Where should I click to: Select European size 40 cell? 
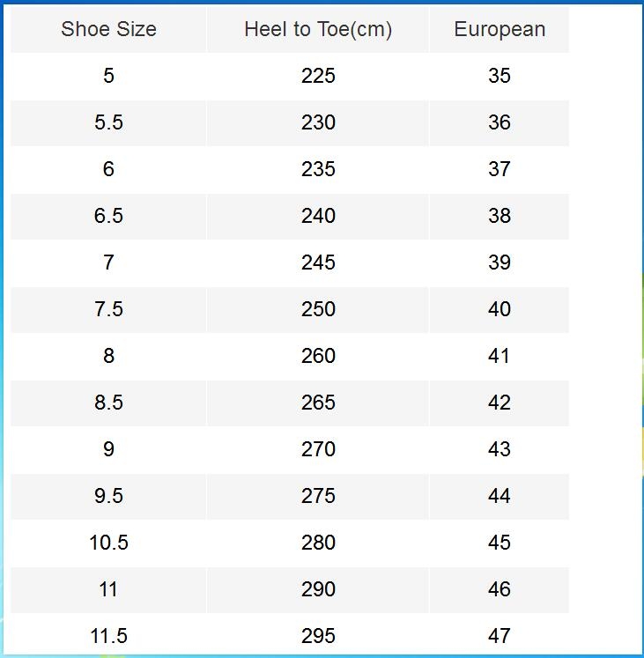point(500,309)
